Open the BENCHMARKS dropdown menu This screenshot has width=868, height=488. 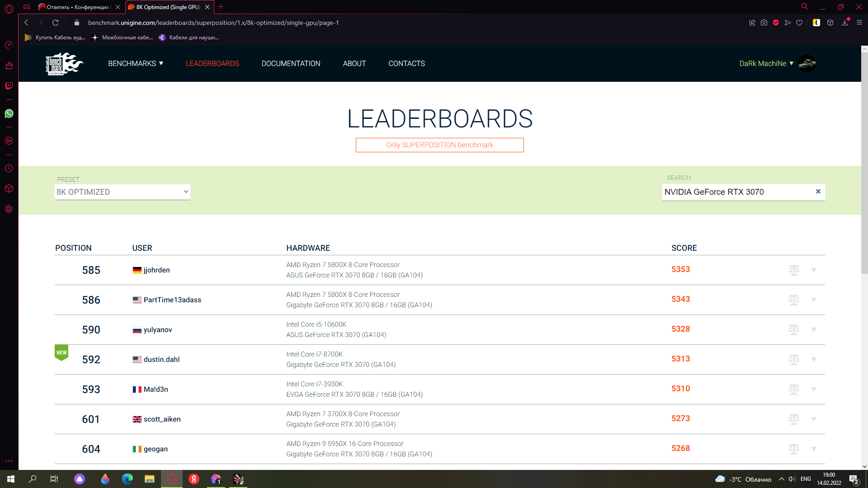pos(136,64)
